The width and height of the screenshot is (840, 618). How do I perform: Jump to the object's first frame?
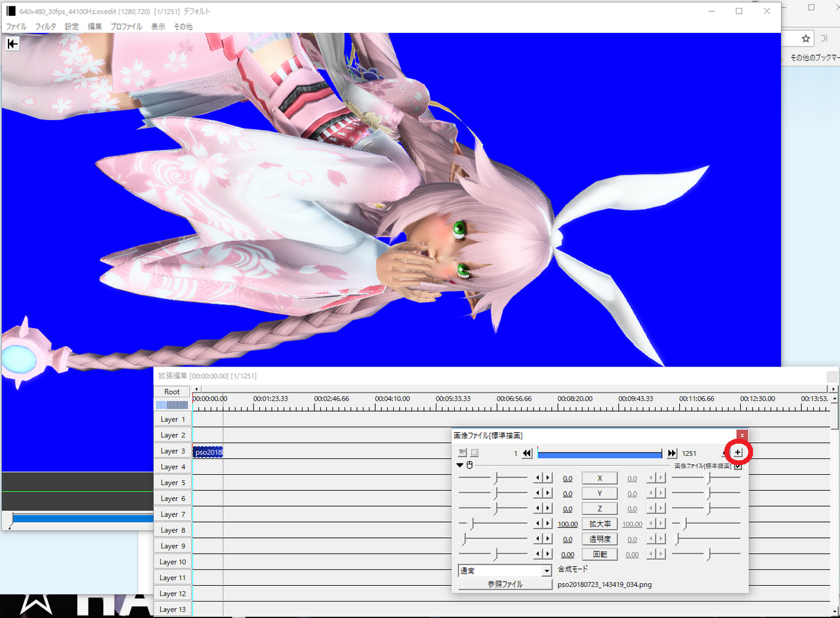click(527, 453)
